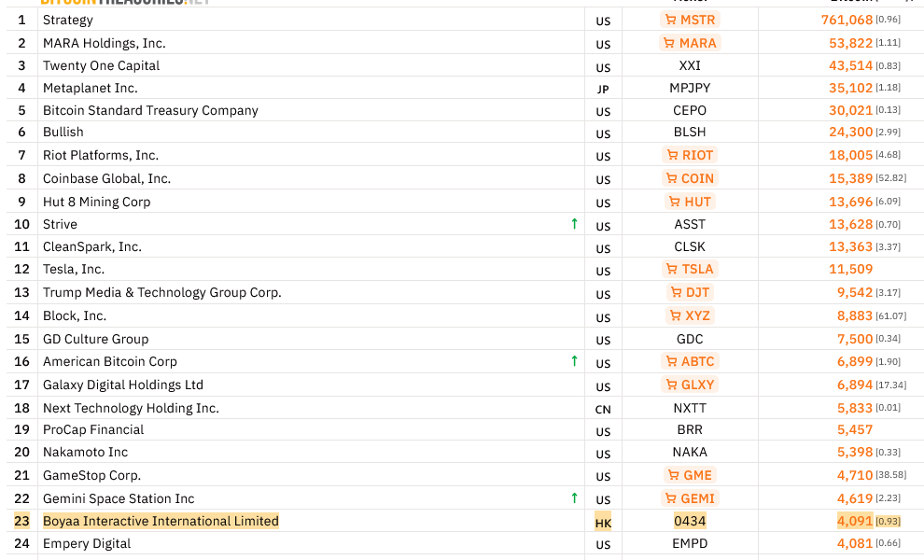Click Strategy's 761,068 bitcoin amount

pyautogui.click(x=847, y=20)
